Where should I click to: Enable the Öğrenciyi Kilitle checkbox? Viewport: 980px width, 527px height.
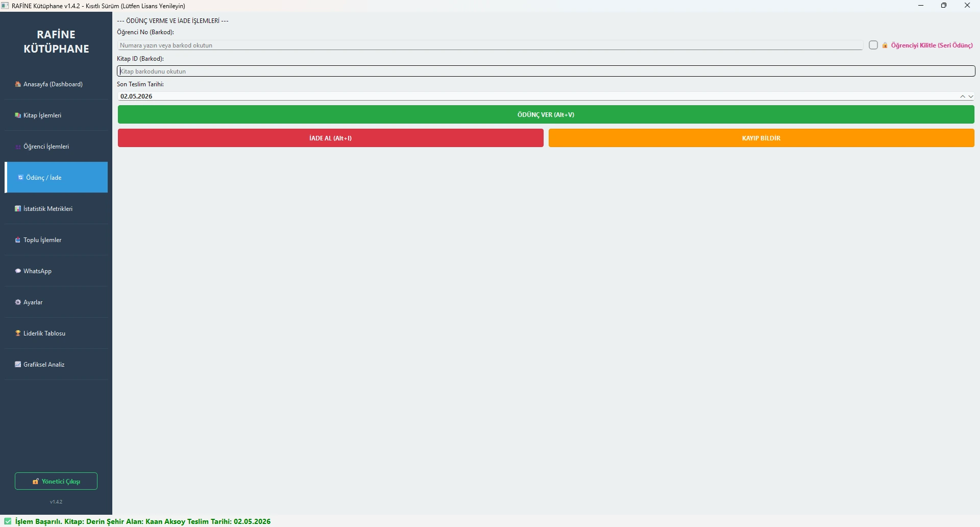873,45
